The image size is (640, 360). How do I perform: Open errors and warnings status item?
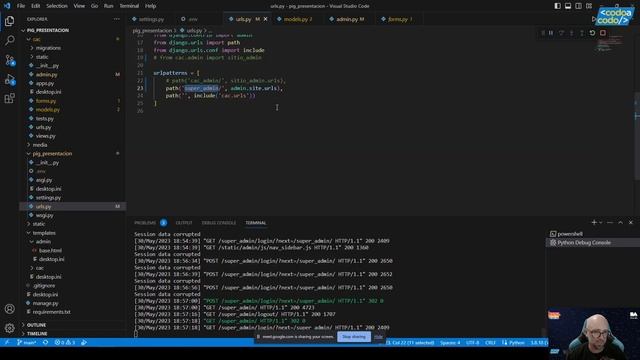point(65,342)
